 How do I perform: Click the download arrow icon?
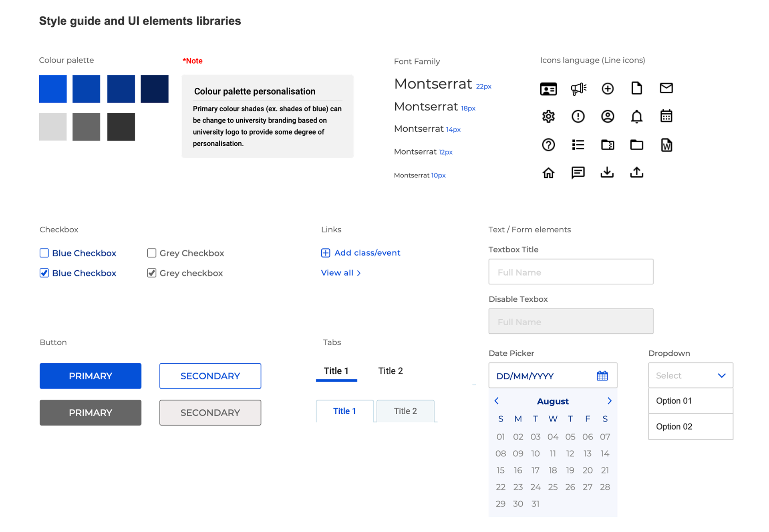click(x=607, y=172)
